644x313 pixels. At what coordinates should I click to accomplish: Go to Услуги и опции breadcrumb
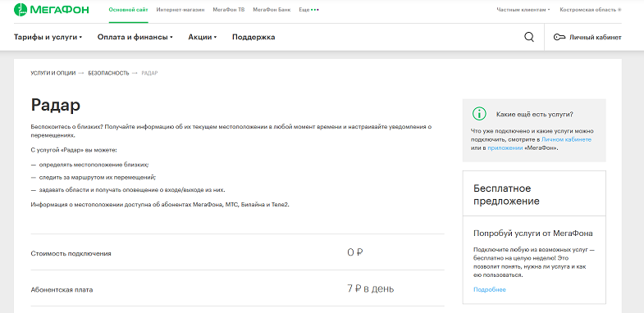(x=53, y=73)
